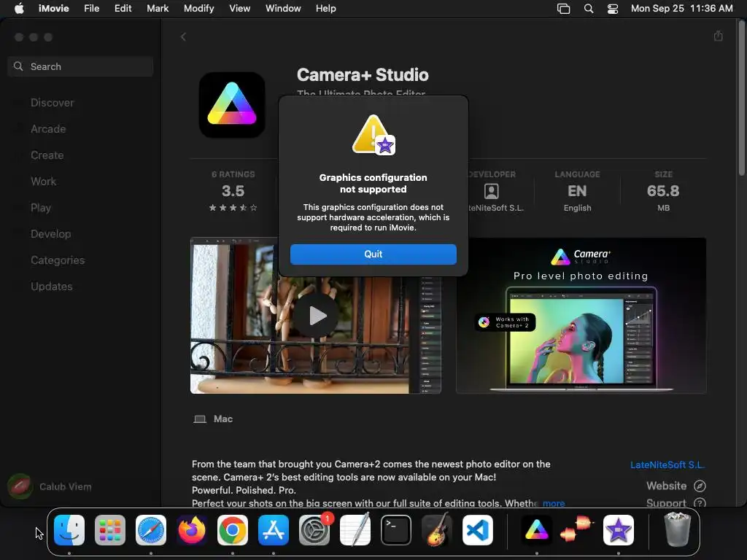Click the Stage Manager menu bar icon
The image size is (747, 560).
pyautogui.click(x=564, y=9)
